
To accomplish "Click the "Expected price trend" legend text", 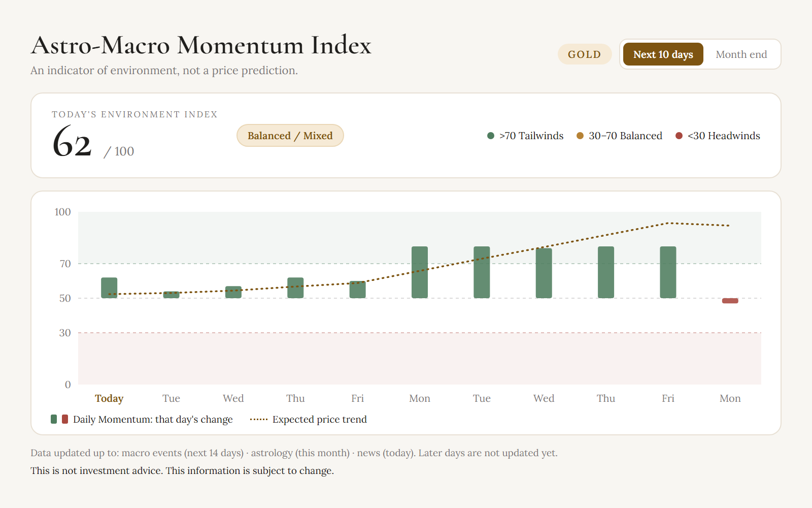I will 320,419.
